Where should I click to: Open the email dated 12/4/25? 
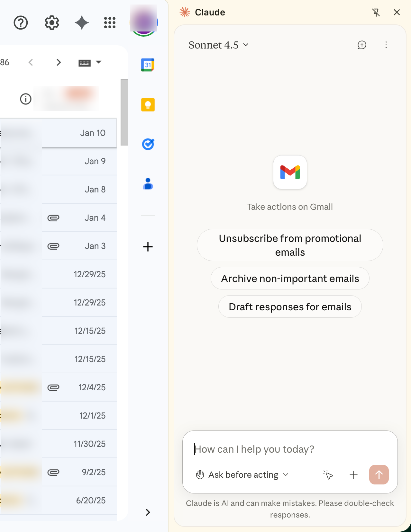(x=58, y=387)
